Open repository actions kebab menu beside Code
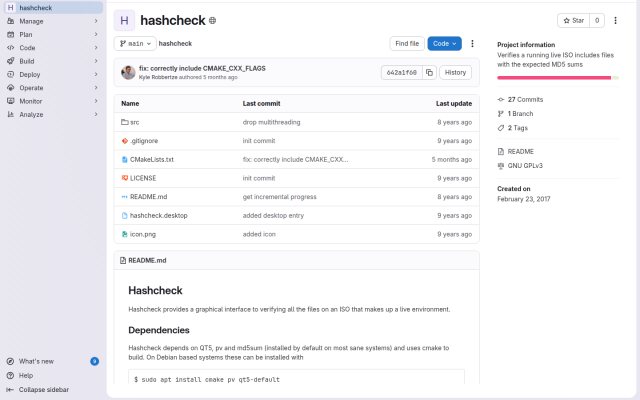640x400 pixels. click(x=472, y=44)
